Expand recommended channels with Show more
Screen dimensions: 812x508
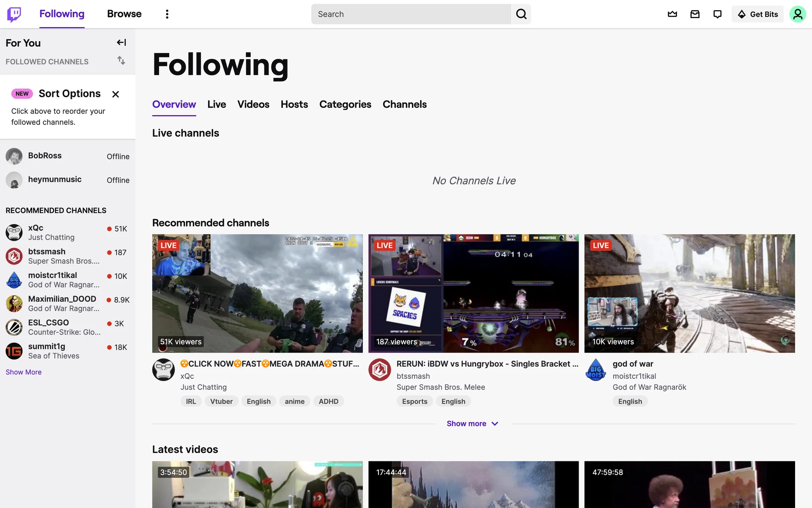tap(472, 423)
